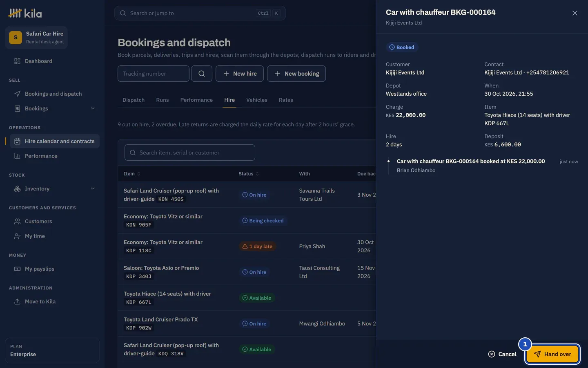Click the '1 day late' status badge

(257, 246)
